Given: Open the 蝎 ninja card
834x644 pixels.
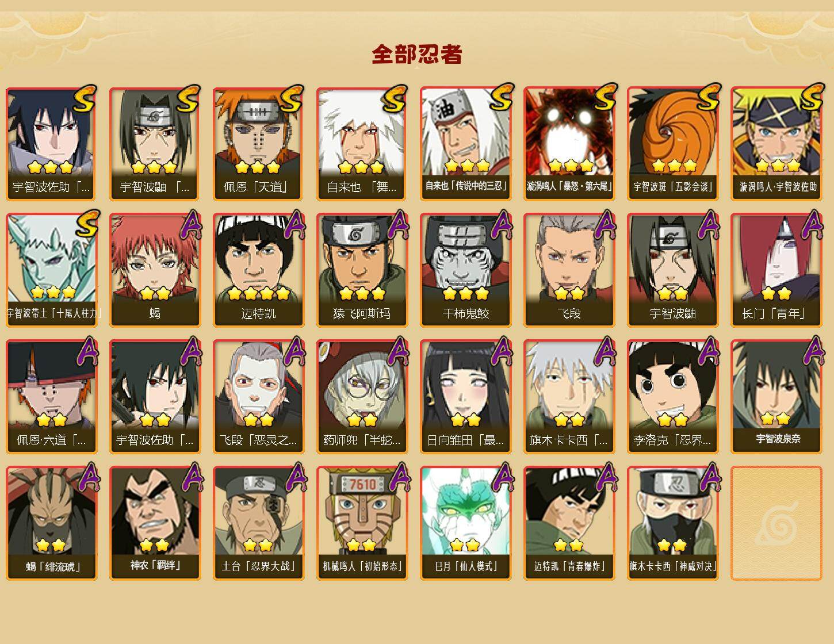Looking at the screenshot, I should [x=155, y=270].
